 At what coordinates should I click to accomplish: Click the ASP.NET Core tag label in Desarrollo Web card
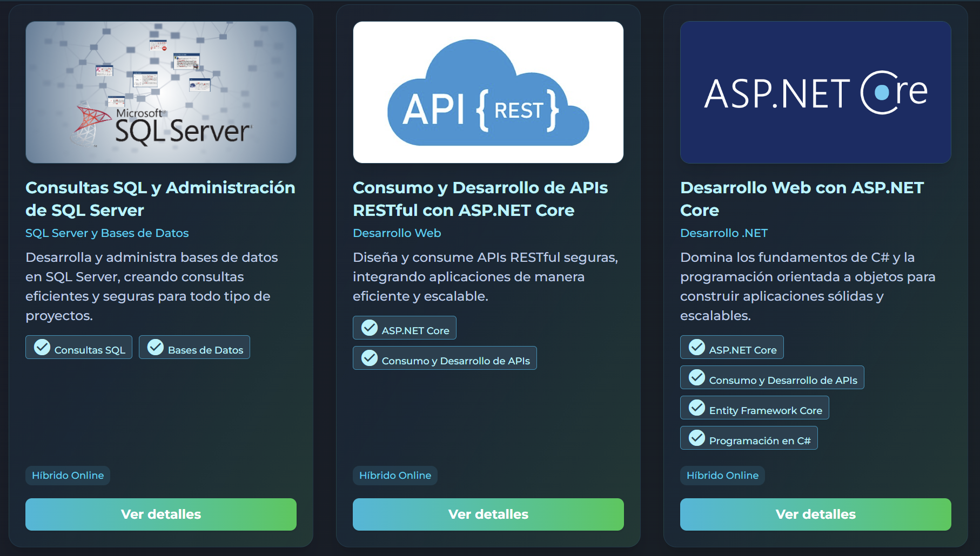click(x=743, y=350)
